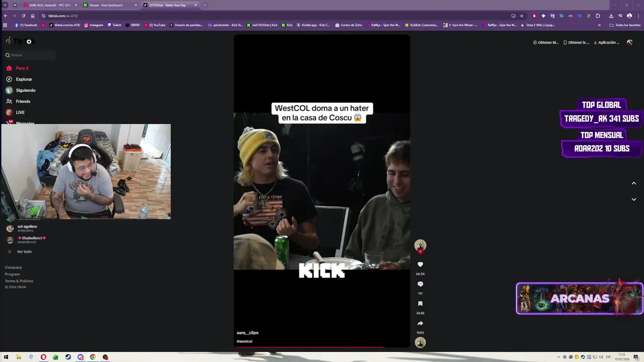This screenshot has width=644, height=362.
Task: Open Opera browser from taskbar
Action: 43,357
